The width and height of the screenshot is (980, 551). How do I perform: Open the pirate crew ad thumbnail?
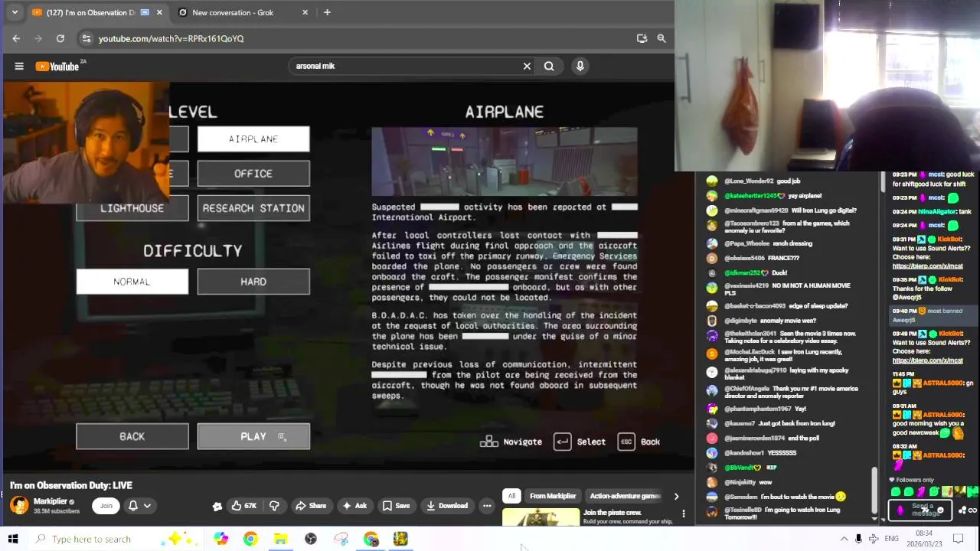tap(541, 517)
